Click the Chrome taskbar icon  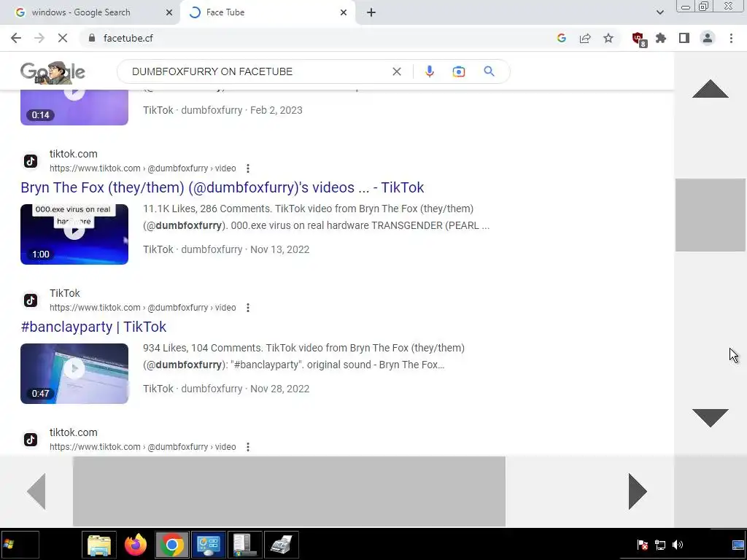click(172, 544)
